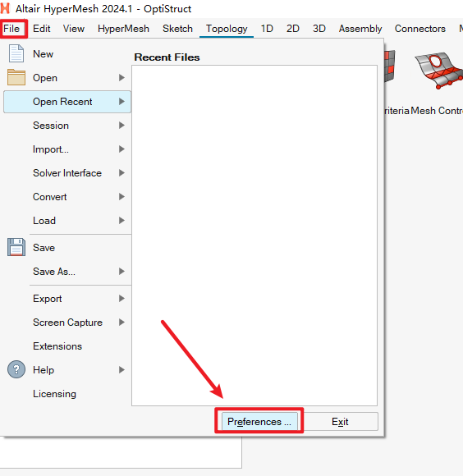Click the HyperMesh logo in title bar

coord(5,8)
